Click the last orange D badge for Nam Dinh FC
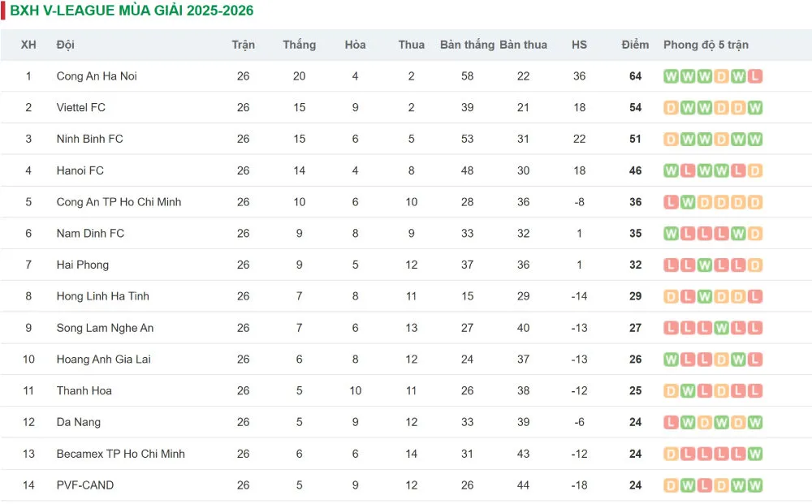The image size is (812, 504). (755, 234)
